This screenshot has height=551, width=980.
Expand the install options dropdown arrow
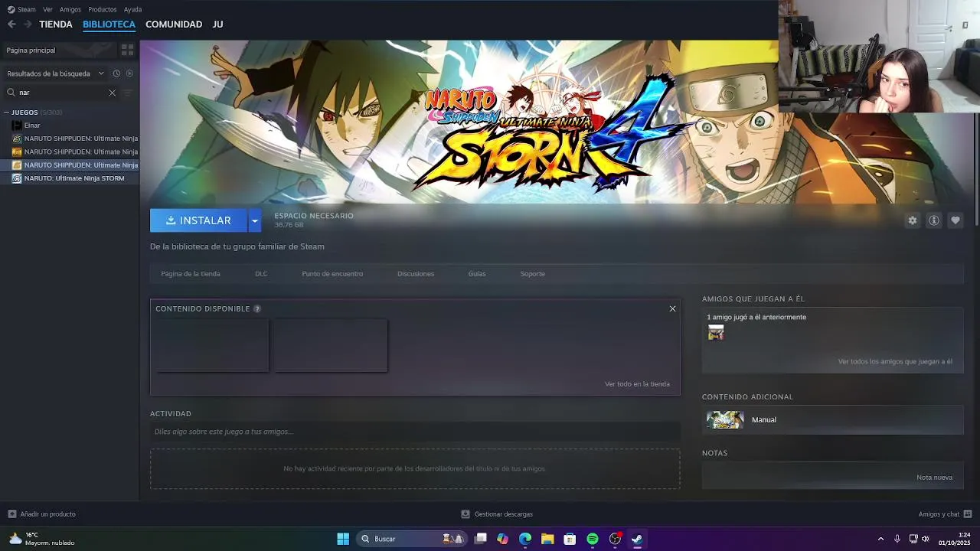pyautogui.click(x=255, y=220)
